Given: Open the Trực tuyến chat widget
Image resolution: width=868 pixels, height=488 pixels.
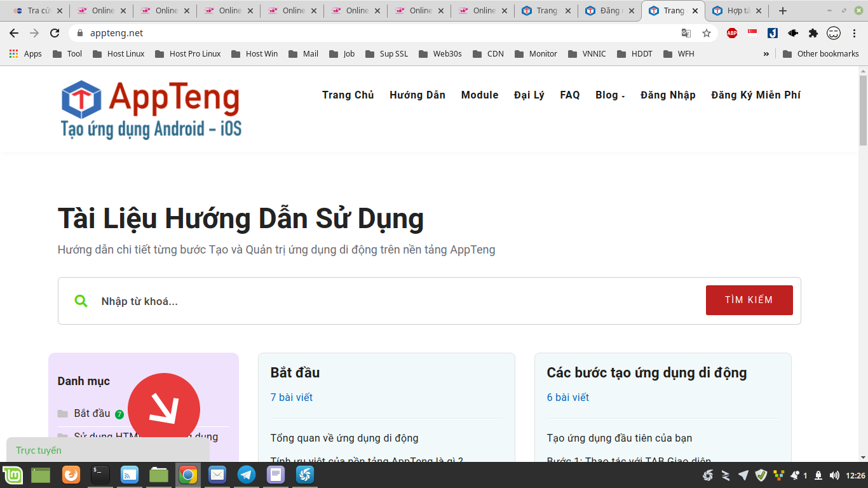Looking at the screenshot, I should (x=108, y=450).
